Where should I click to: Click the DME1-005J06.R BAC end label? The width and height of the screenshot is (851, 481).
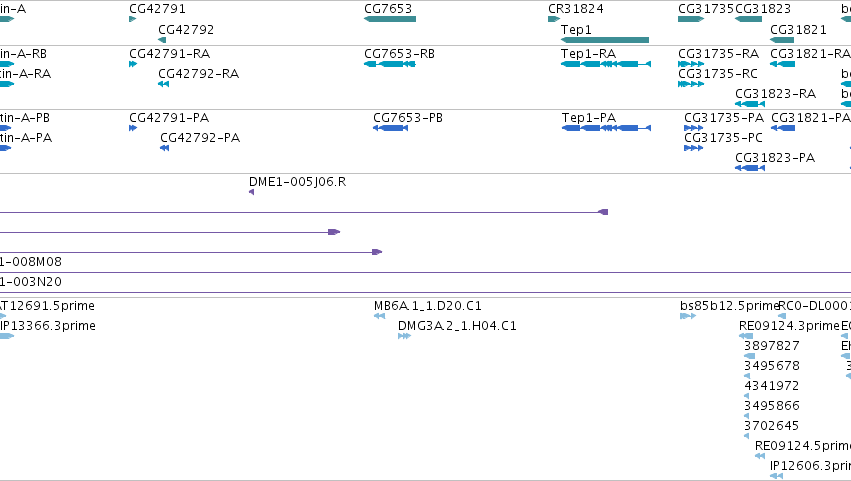[x=297, y=182]
